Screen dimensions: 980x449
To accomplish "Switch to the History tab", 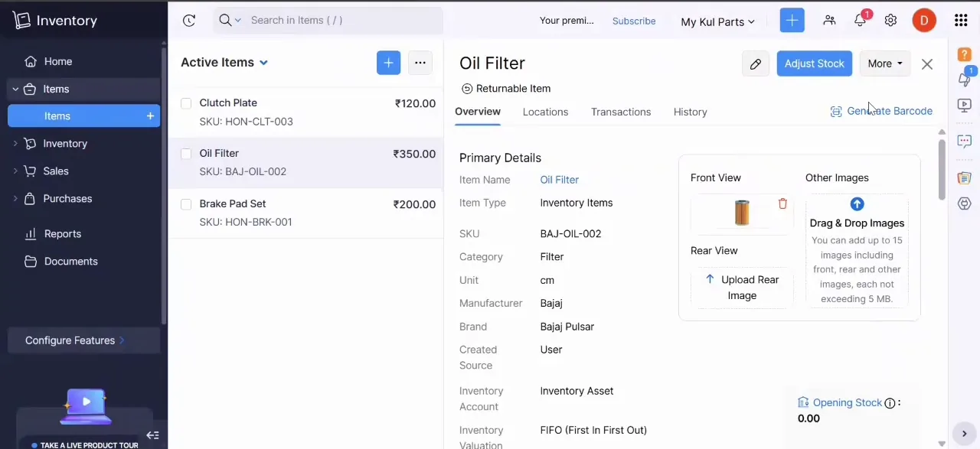I will click(x=690, y=112).
